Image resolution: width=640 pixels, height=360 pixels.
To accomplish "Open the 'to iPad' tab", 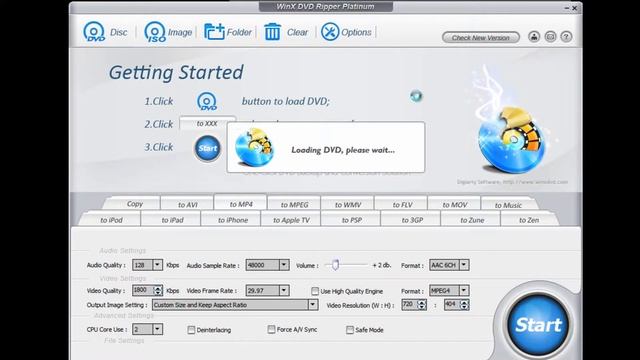I will [172, 220].
